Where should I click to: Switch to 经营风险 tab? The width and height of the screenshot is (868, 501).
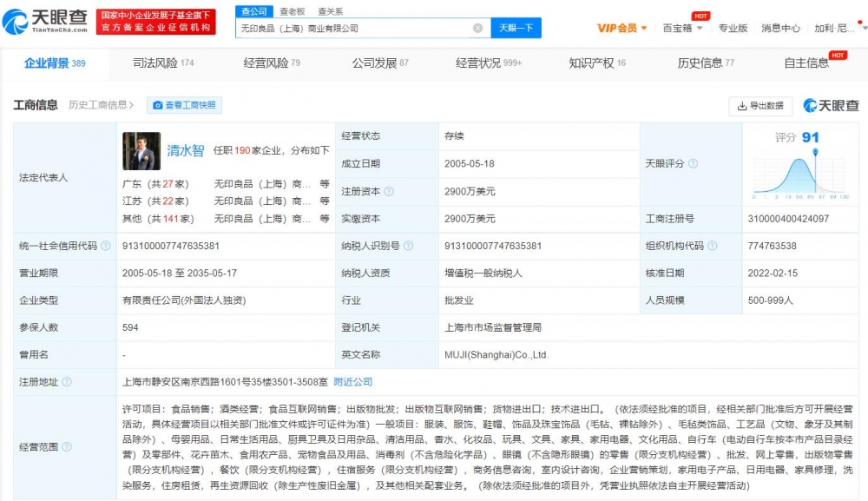click(x=272, y=63)
